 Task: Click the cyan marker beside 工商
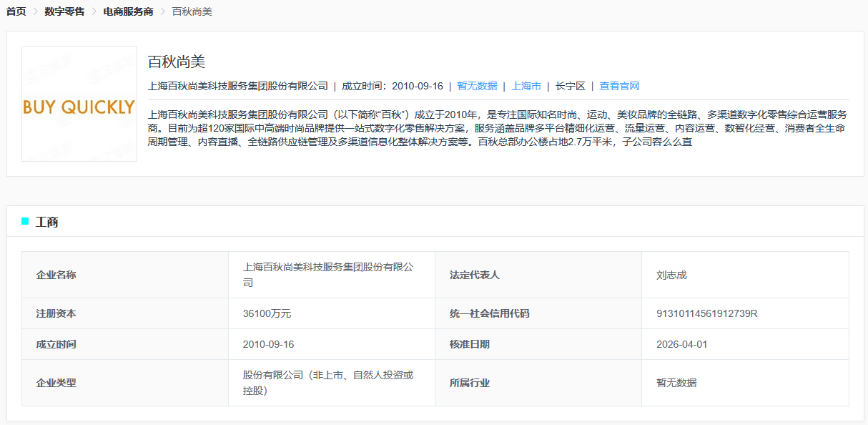26,222
